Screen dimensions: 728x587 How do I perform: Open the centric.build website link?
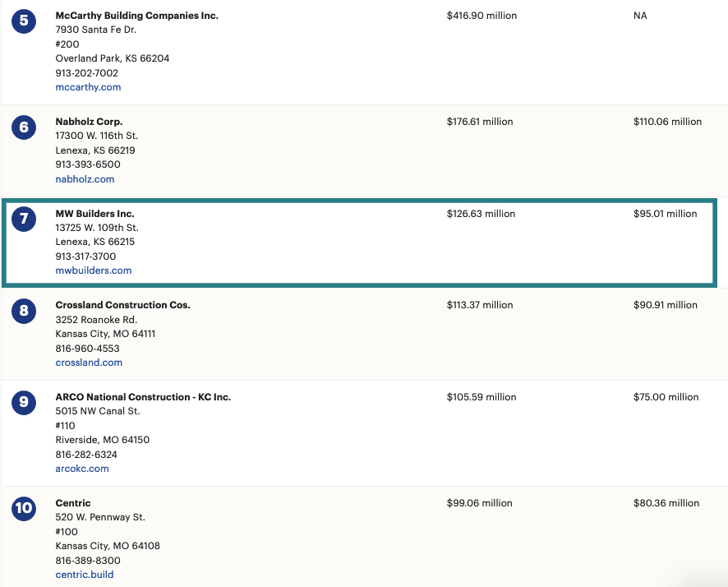point(85,575)
